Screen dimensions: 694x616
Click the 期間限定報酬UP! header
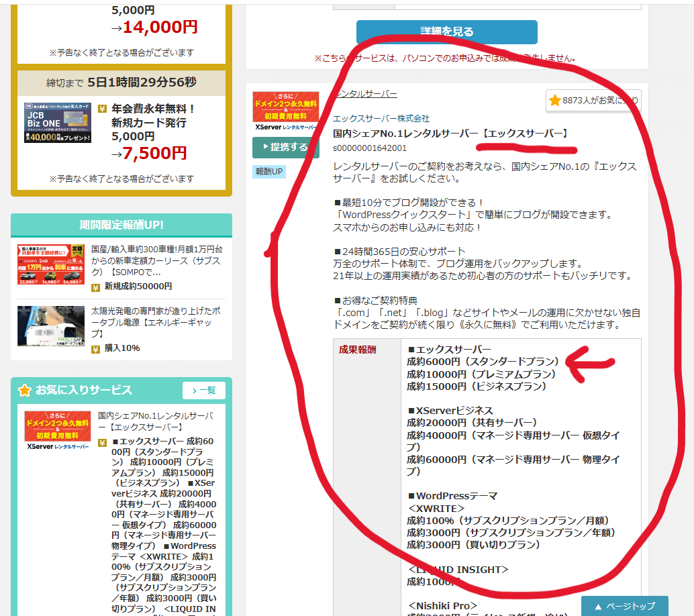pos(121,225)
